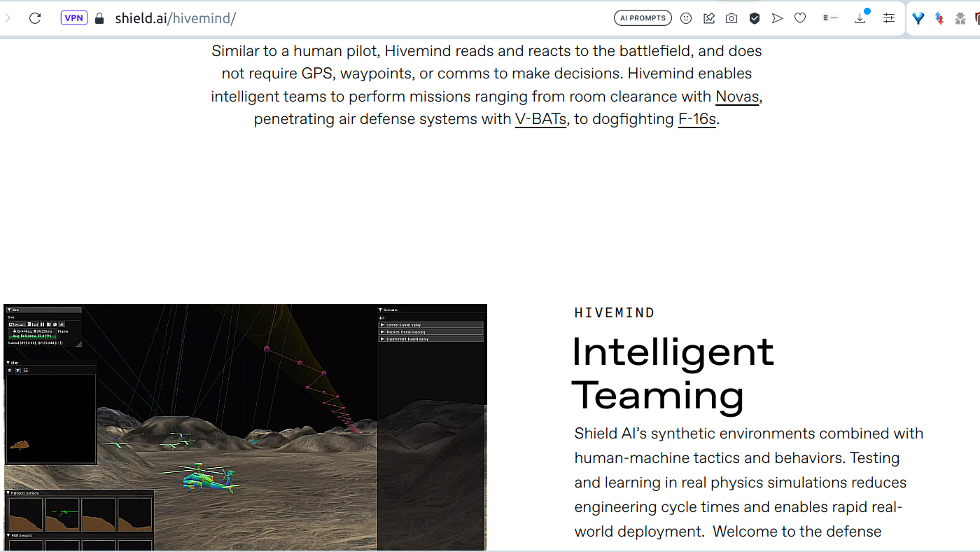Click the colorful helicopter in the simulation
This screenshot has height=552, width=980.
[x=206, y=478]
